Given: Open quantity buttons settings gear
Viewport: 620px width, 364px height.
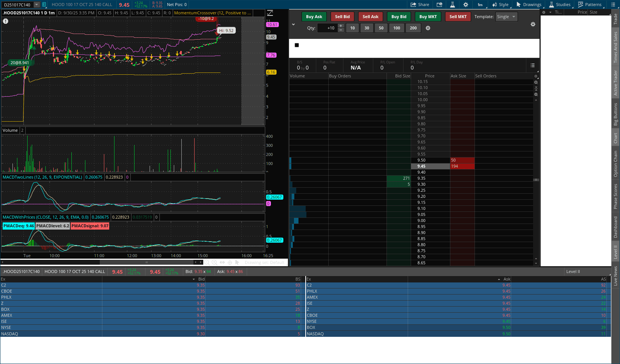Looking at the screenshot, I should [428, 28].
